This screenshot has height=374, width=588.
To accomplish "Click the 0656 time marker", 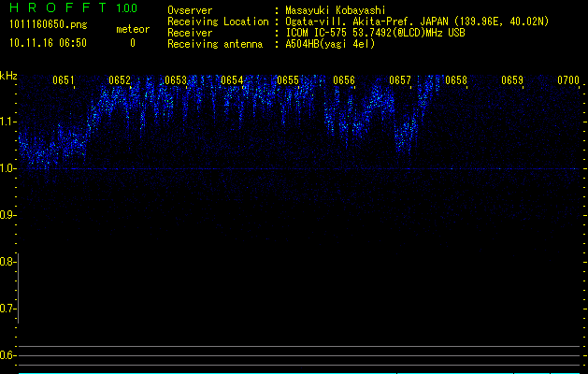I will 344,80.
